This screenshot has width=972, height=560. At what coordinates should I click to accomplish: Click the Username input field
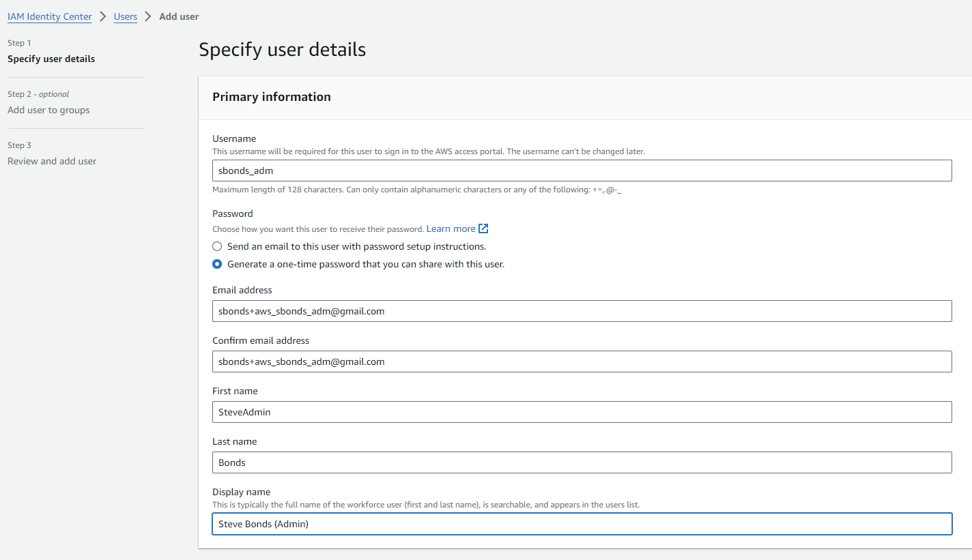click(582, 171)
